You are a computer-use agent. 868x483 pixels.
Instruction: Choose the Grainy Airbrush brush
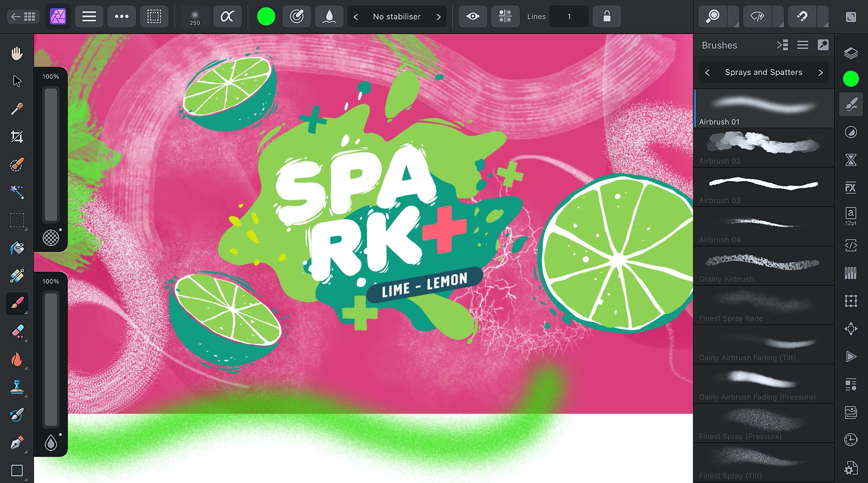coord(763,266)
